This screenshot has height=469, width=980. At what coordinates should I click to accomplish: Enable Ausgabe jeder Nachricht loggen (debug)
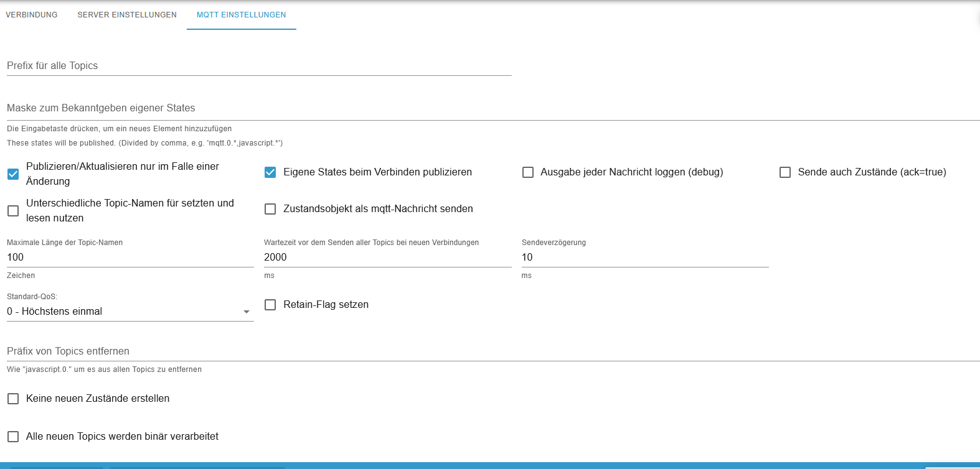pos(528,172)
